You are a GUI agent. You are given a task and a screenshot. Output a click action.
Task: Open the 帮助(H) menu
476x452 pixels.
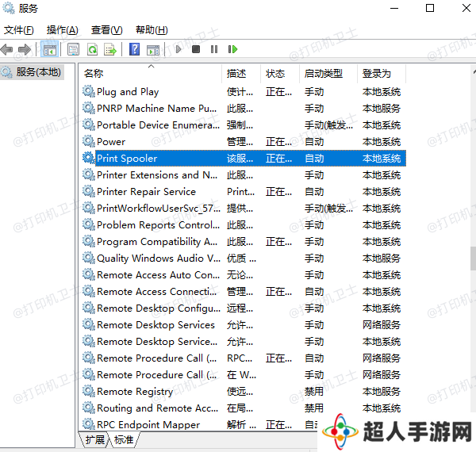point(152,30)
